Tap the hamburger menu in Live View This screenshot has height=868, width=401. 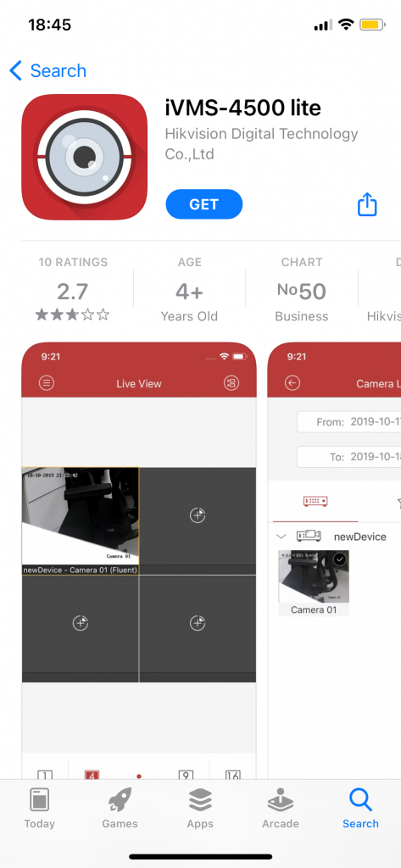tap(47, 383)
